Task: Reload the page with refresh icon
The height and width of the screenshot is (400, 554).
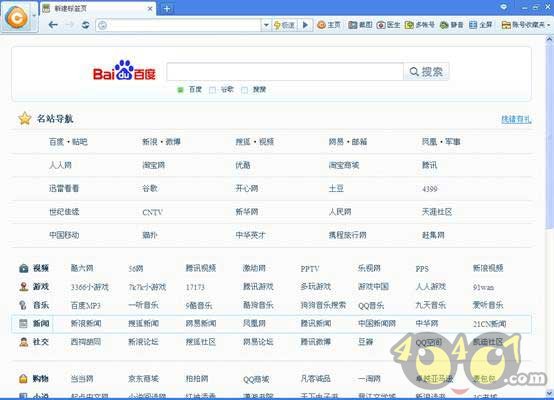Action: [x=86, y=25]
